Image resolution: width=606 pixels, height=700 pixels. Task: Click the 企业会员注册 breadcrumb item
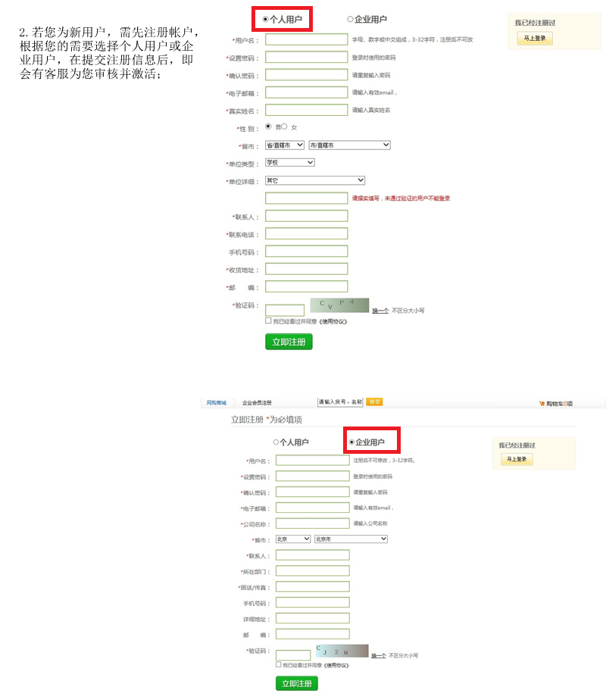(x=257, y=402)
